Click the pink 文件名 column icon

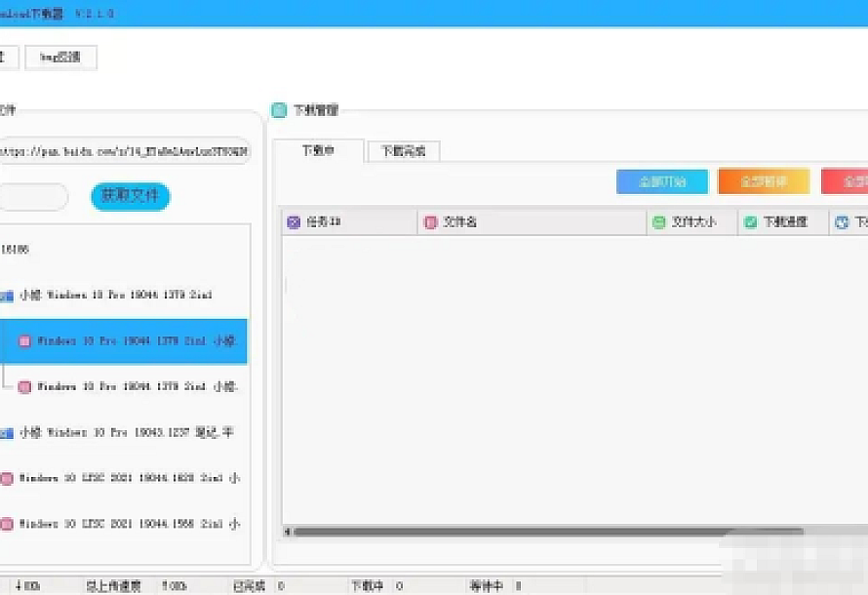pos(430,222)
